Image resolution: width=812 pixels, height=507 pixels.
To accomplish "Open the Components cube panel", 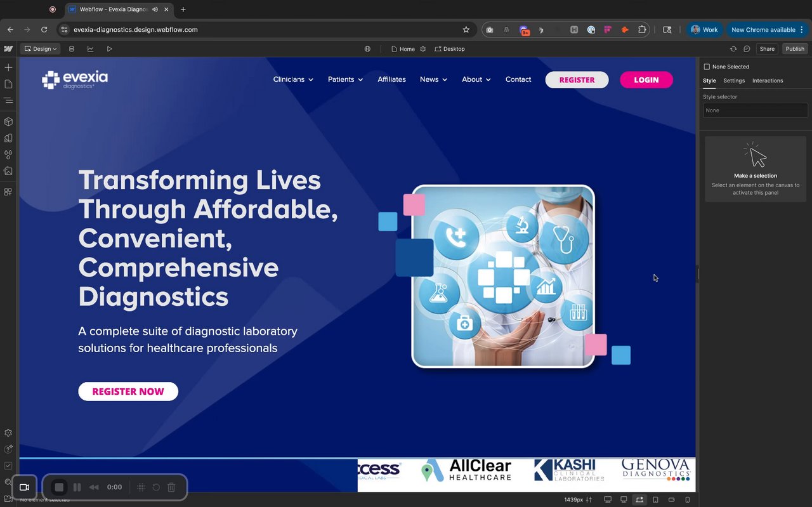I will coord(8,121).
